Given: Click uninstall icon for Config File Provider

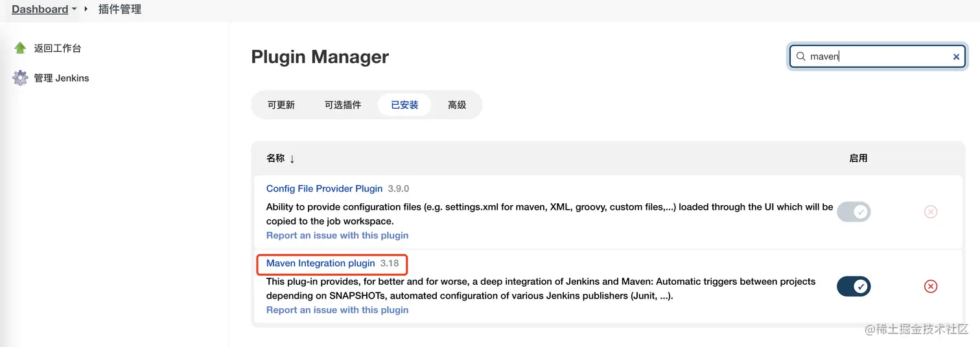Looking at the screenshot, I should [x=930, y=212].
